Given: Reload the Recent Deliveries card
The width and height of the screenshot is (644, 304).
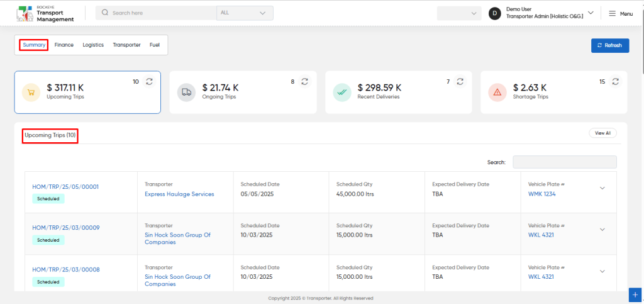Looking at the screenshot, I should 460,82.
